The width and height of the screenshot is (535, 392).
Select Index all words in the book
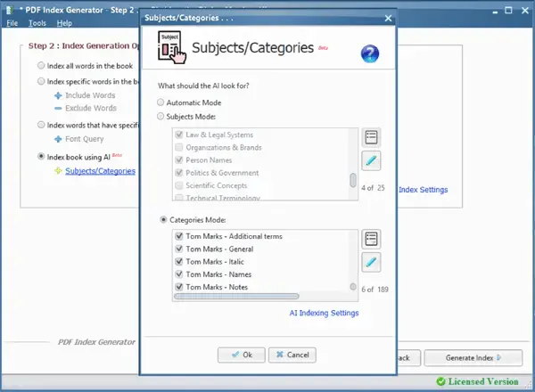click(x=41, y=65)
